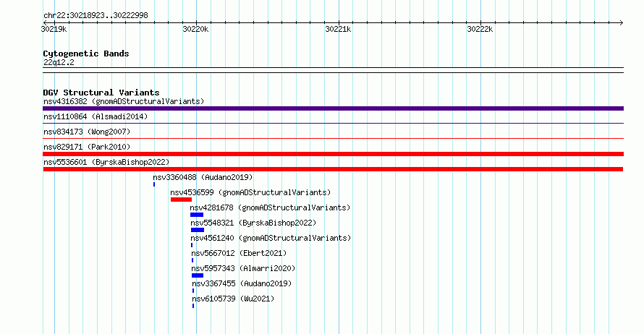Click the 30220k ruler tick label

pos(195,29)
